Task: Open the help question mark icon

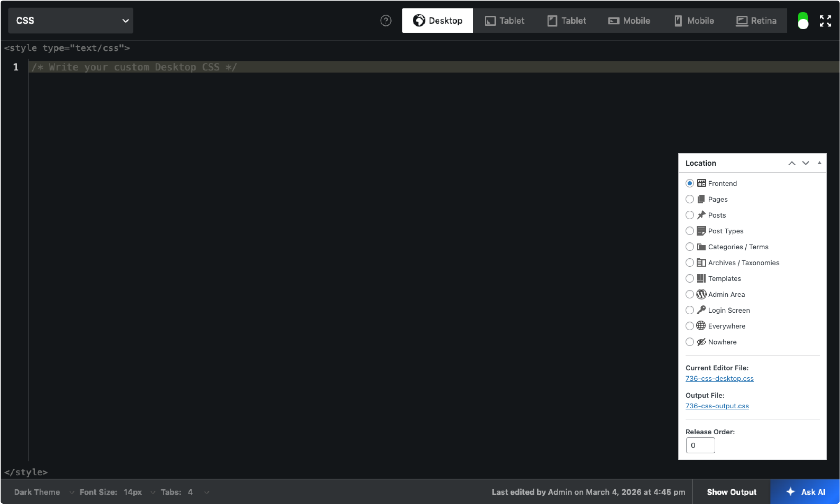Action: pos(386,21)
